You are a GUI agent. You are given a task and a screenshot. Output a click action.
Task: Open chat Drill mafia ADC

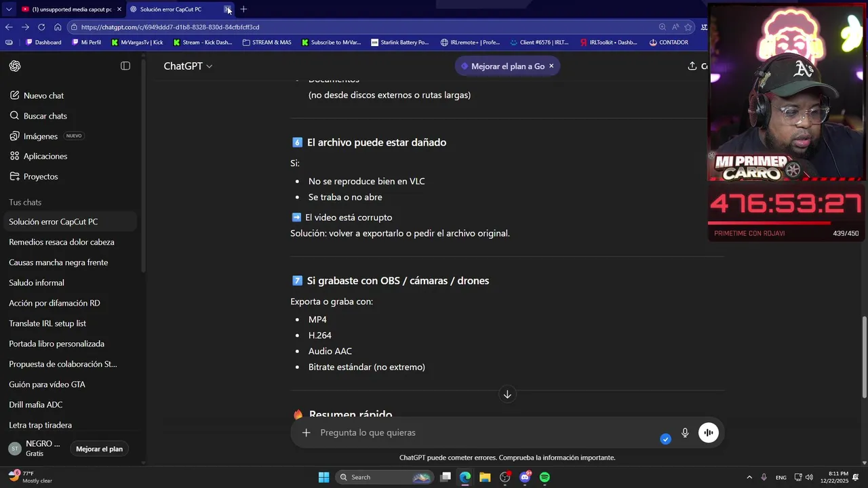pyautogui.click(x=35, y=405)
